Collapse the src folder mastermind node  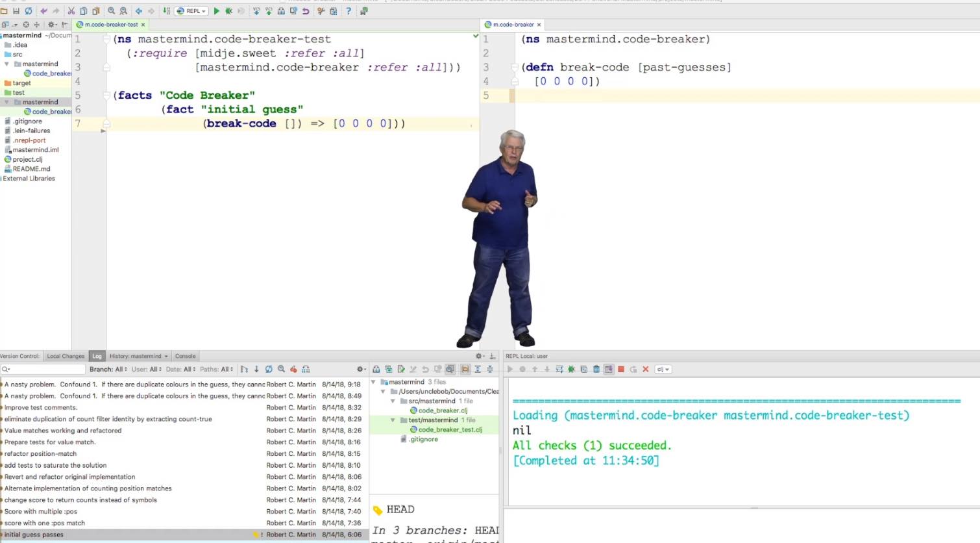tap(7, 64)
